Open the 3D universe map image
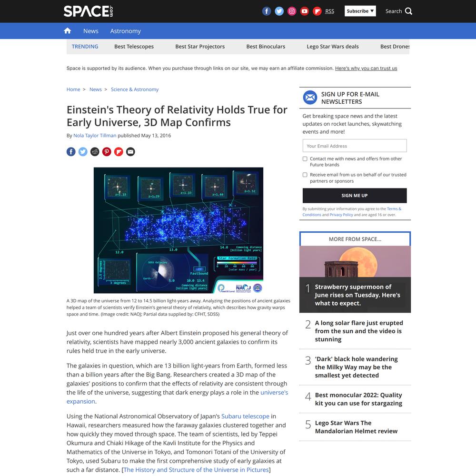Viewport: 476px width, 476px height. (178, 230)
